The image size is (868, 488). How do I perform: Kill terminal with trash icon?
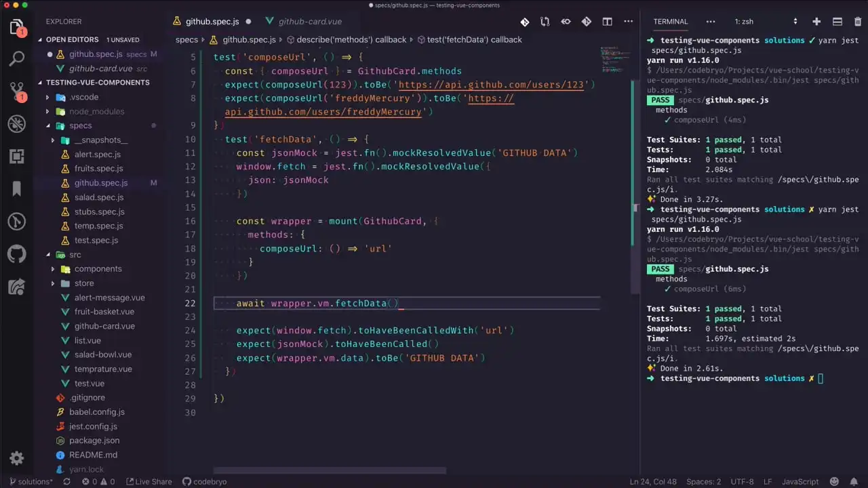[x=857, y=22]
